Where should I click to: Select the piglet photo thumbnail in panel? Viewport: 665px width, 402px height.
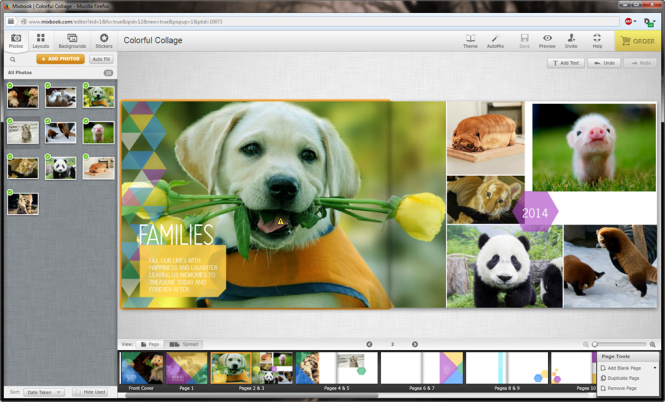click(x=99, y=132)
